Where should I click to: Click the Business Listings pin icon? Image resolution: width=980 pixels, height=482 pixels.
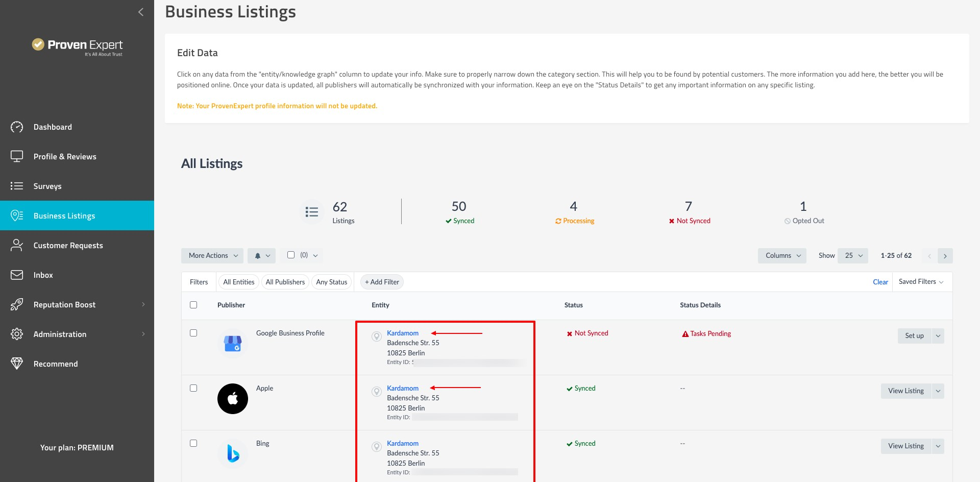(x=17, y=215)
